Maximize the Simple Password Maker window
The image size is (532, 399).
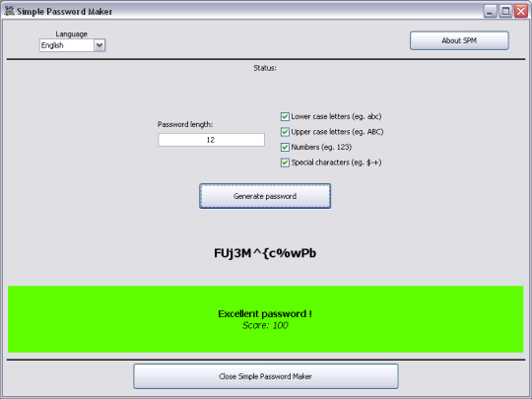(505, 11)
